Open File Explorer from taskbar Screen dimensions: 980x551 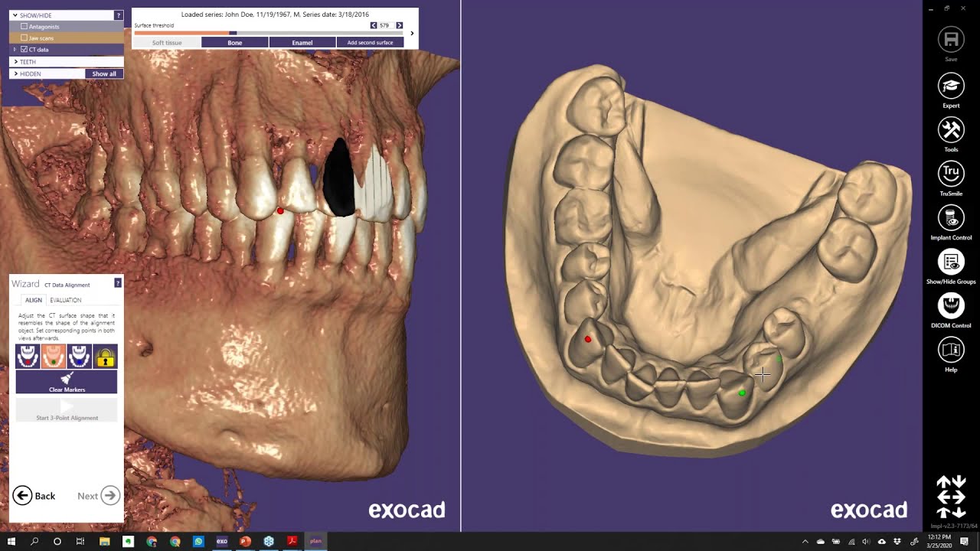click(104, 541)
